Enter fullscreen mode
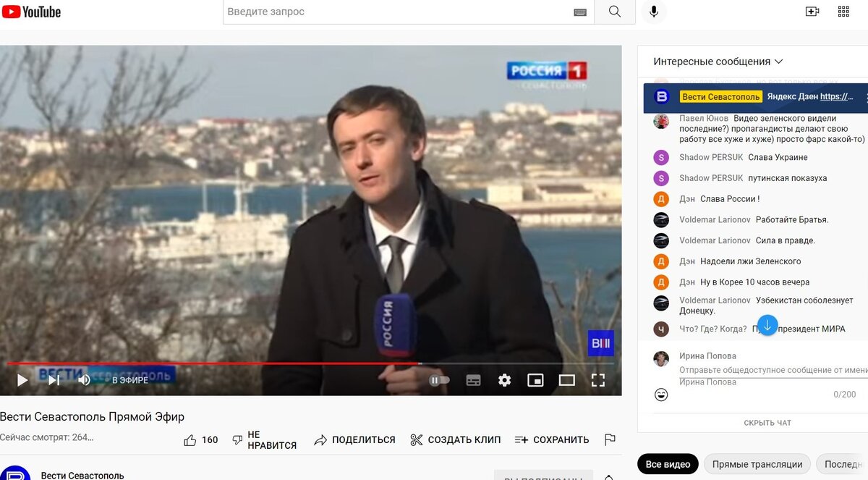 pos(597,379)
